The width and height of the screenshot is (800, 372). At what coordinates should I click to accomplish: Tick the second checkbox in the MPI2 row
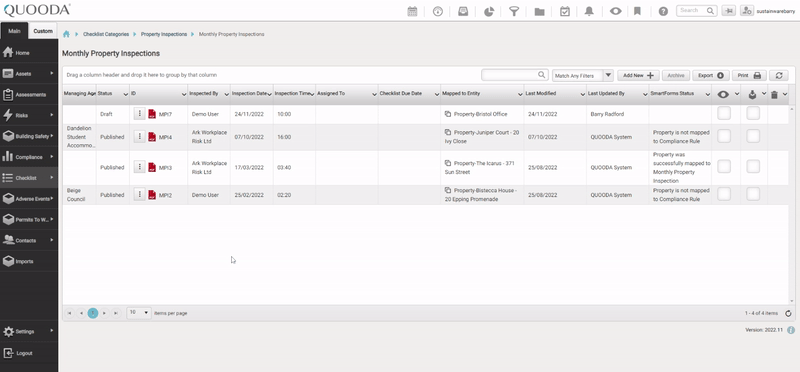point(753,194)
